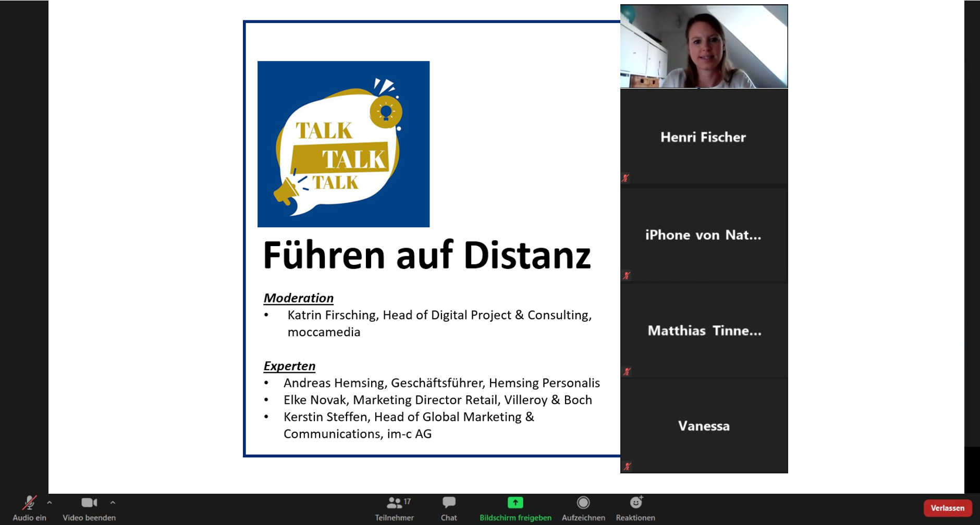Click the 'Katrin Firsching' moderator line

[x=439, y=323]
